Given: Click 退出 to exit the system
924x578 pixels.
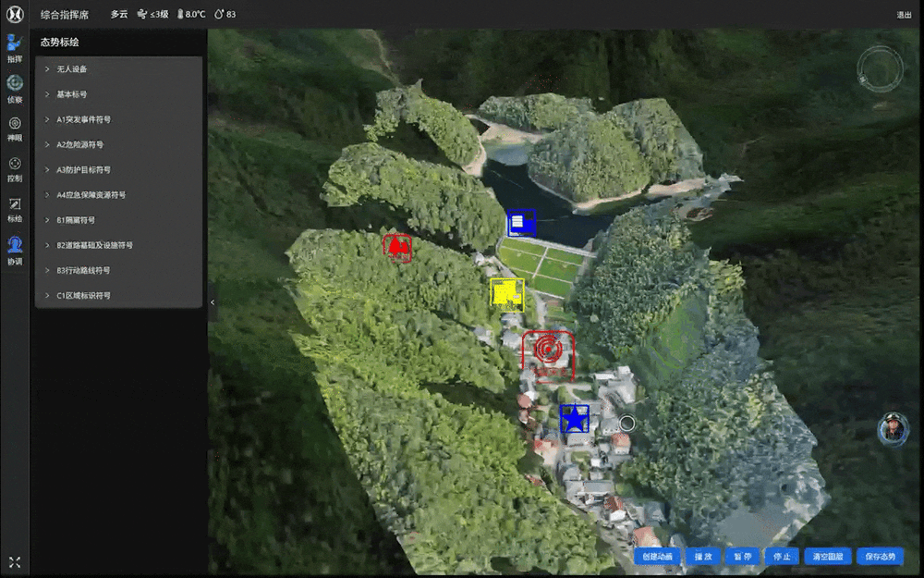Looking at the screenshot, I should tap(904, 15).
